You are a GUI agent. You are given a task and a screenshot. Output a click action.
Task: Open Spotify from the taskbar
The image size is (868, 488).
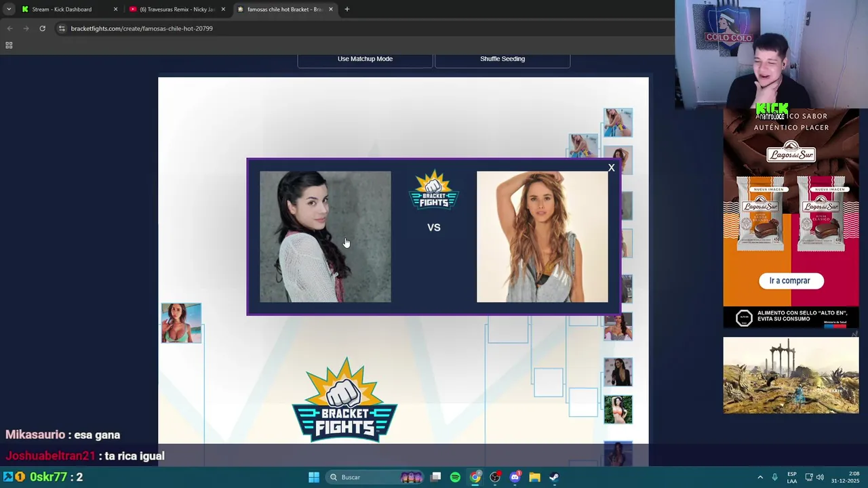click(455, 477)
